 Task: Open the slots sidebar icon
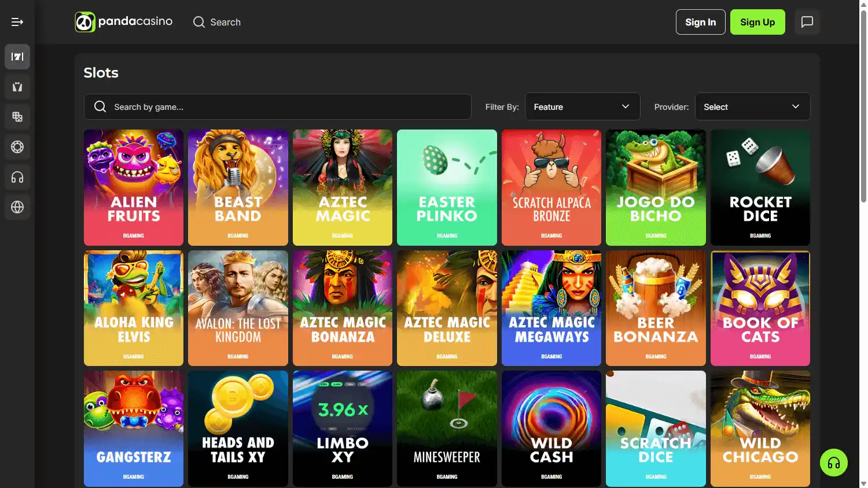(x=17, y=57)
